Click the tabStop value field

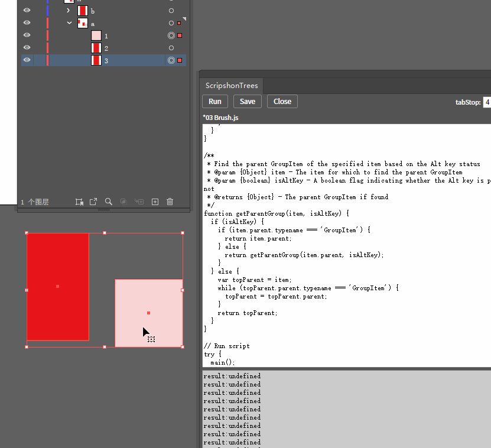point(487,102)
